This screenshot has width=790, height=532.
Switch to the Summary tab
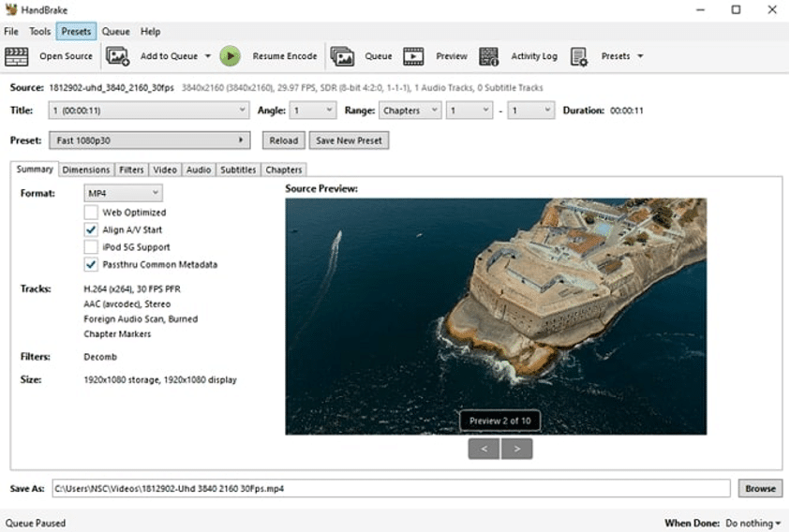(35, 170)
